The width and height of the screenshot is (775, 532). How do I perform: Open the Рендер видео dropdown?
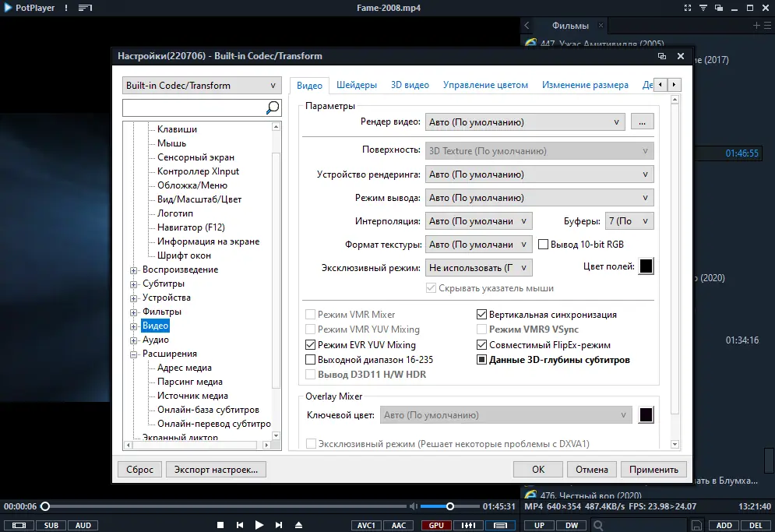(525, 122)
